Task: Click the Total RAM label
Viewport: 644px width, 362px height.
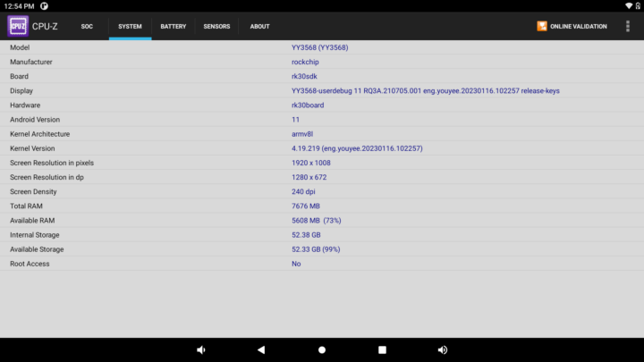Action: (x=26, y=206)
